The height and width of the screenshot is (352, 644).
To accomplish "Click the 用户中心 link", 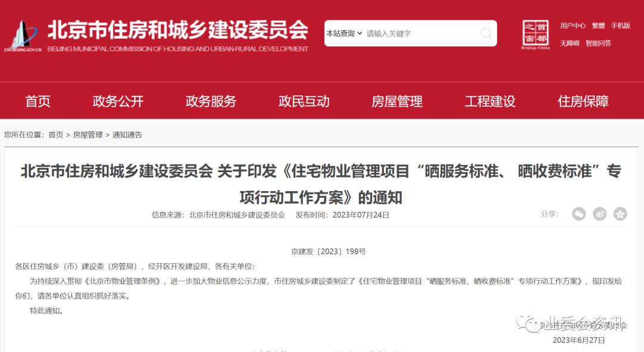I will tap(573, 26).
